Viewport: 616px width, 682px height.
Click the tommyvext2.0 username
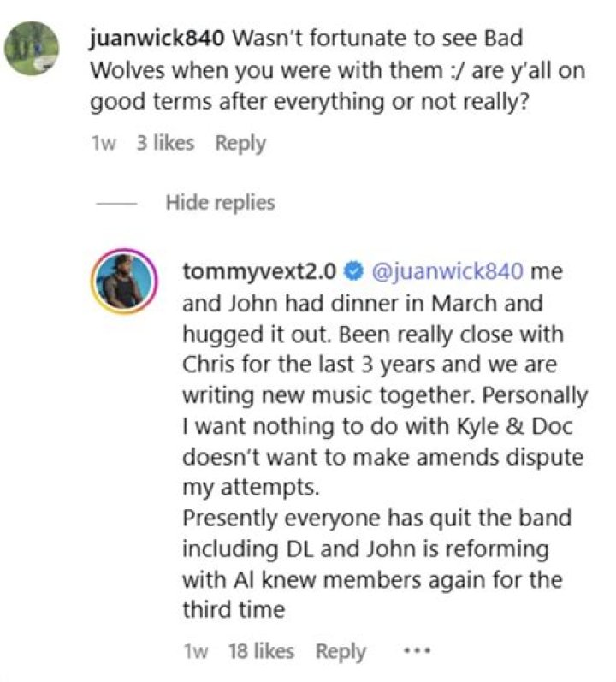(260, 271)
